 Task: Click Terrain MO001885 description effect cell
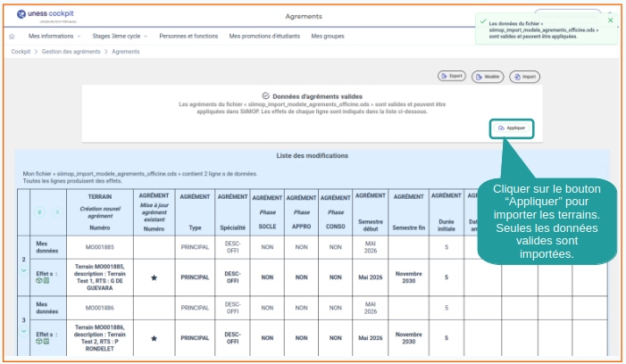100,277
